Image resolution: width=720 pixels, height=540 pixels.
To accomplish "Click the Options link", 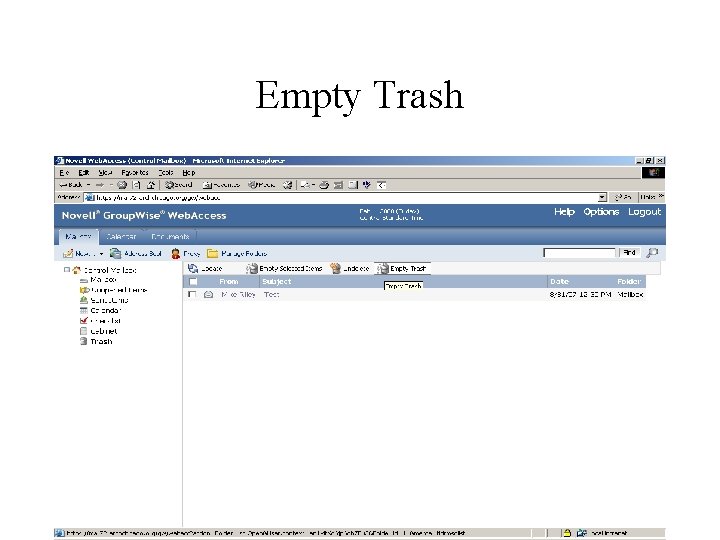I will [x=601, y=212].
